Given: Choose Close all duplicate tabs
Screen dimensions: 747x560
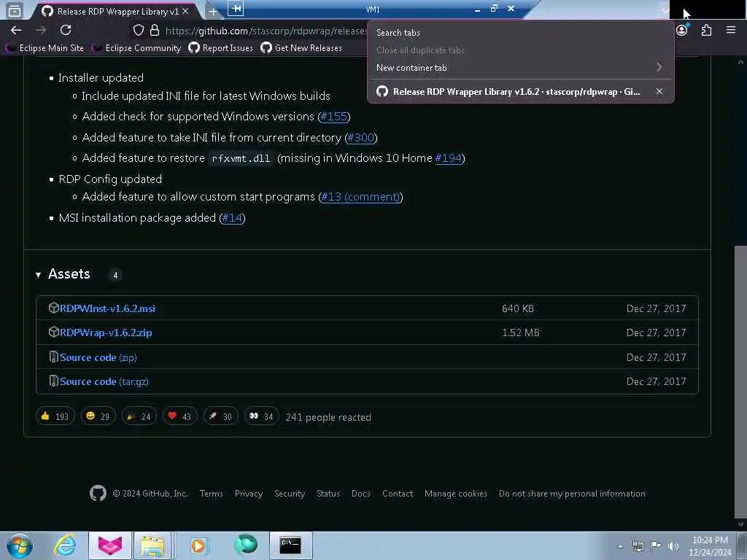Looking at the screenshot, I should pos(419,50).
